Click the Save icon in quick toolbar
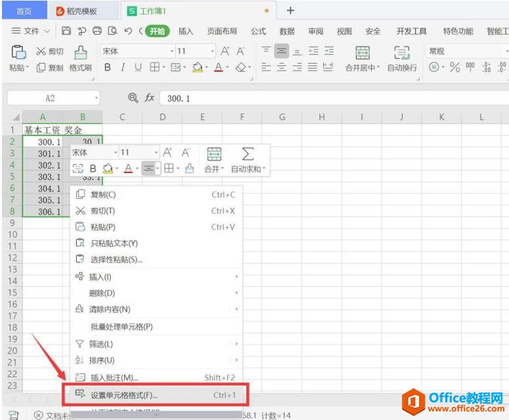The height and width of the screenshot is (420, 509). click(x=66, y=31)
